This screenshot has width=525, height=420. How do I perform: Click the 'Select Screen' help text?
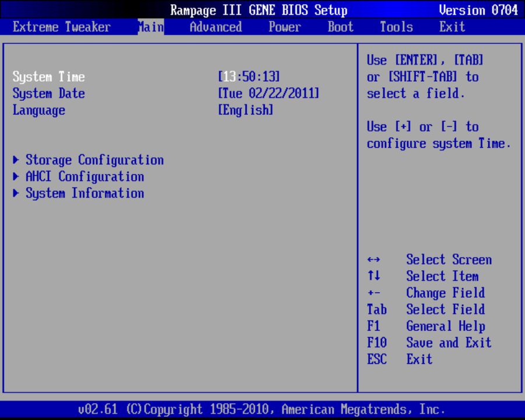(449, 260)
